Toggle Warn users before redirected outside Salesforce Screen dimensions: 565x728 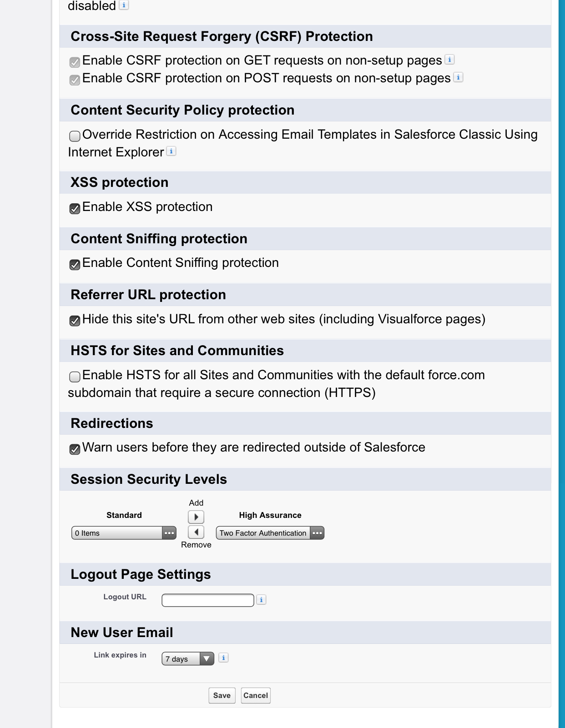click(x=75, y=449)
